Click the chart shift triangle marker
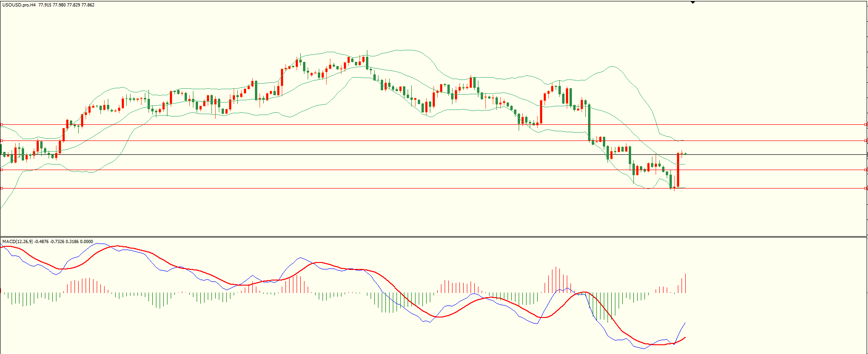 693,2
